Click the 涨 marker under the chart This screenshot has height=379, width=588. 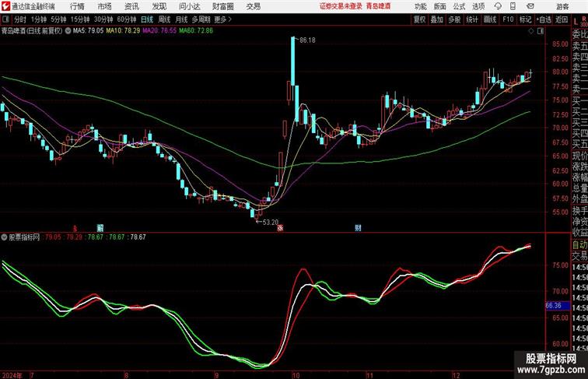280,228
